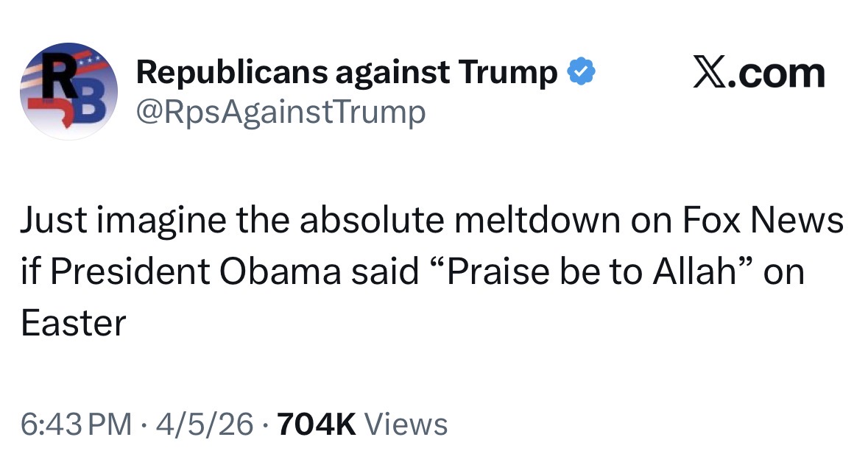Click the X.com source label
This screenshot has width=868, height=451.
pyautogui.click(x=759, y=73)
